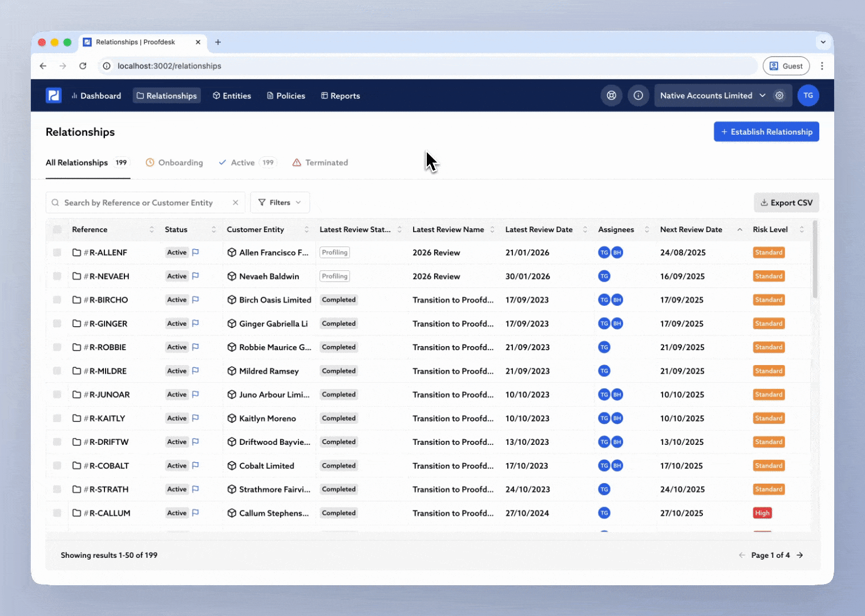This screenshot has width=865, height=616.
Task: Click the Establish Relationship button
Action: click(766, 131)
